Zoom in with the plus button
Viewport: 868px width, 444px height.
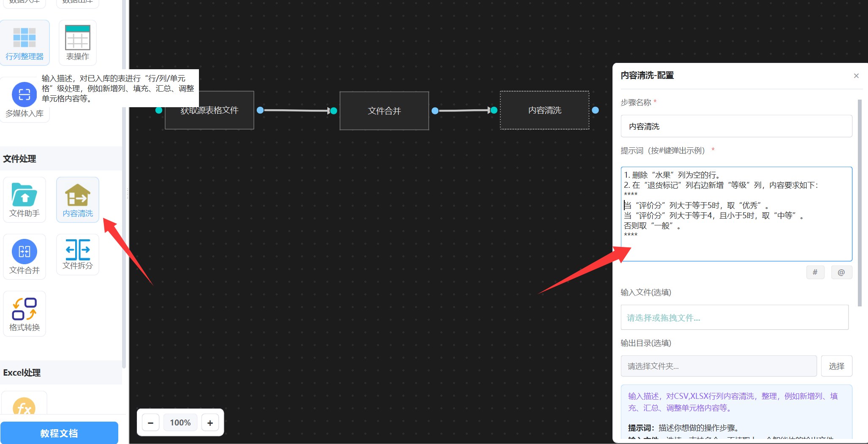[210, 422]
